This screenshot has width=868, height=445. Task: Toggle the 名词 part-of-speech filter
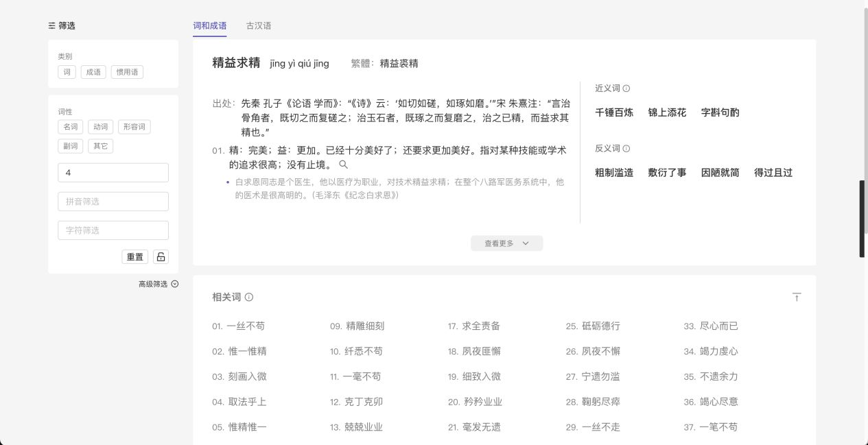coord(70,127)
